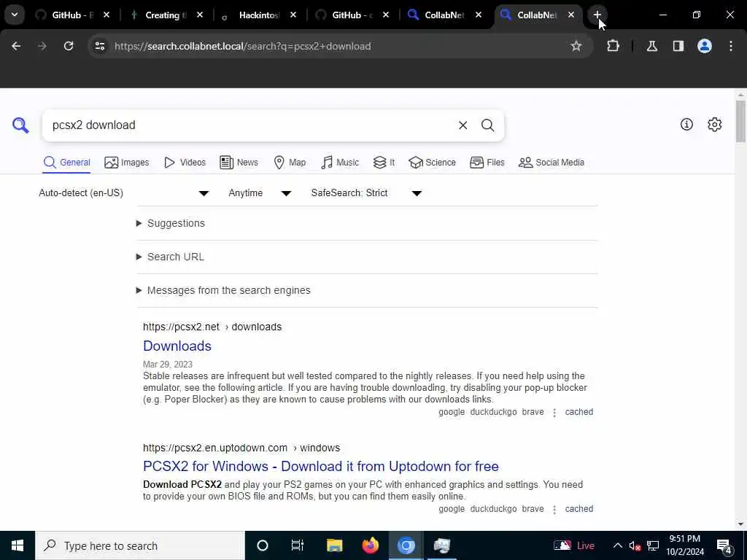Open the language Auto-detect dropdown
Screen dimensions: 747x560
coord(124,192)
